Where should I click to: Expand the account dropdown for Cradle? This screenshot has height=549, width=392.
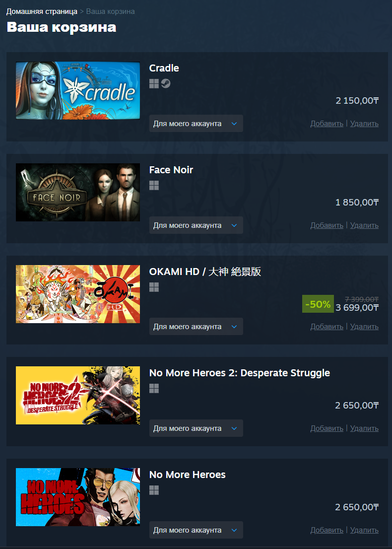[x=196, y=124]
